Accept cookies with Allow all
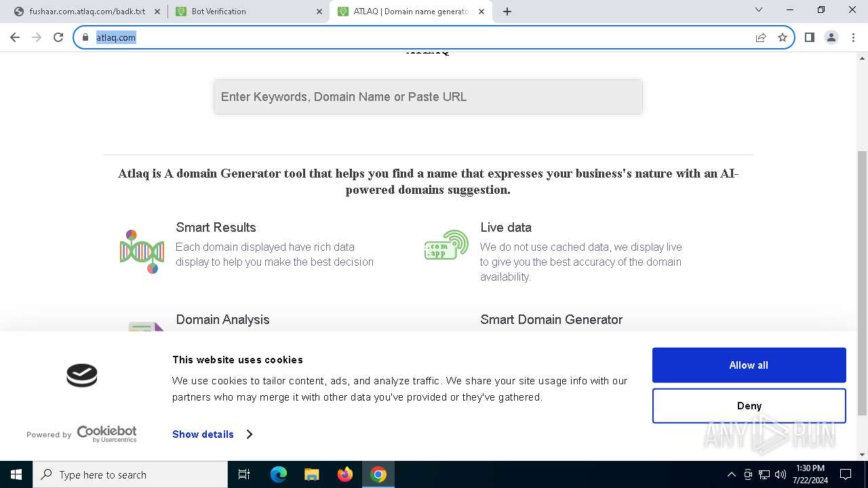This screenshot has height=488, width=868. tap(749, 365)
